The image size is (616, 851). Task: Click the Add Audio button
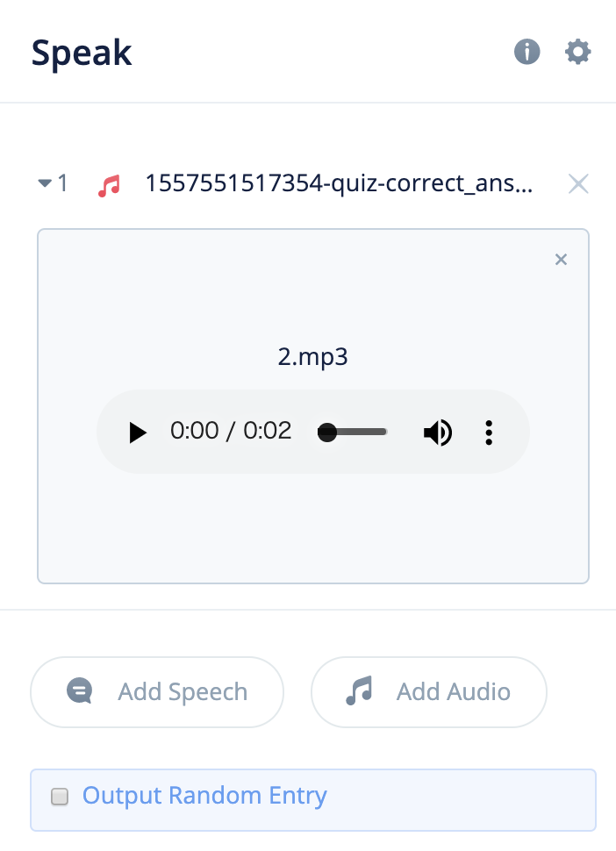point(428,691)
